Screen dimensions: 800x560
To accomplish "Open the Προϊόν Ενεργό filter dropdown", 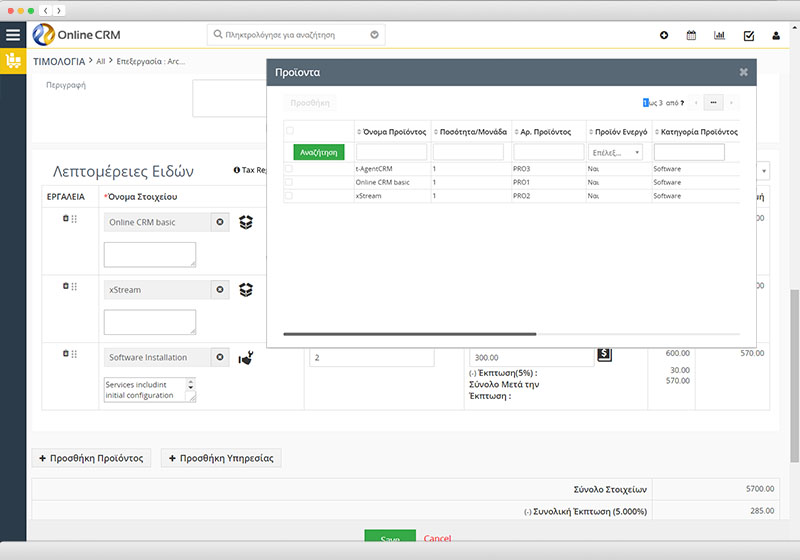I will (615, 152).
